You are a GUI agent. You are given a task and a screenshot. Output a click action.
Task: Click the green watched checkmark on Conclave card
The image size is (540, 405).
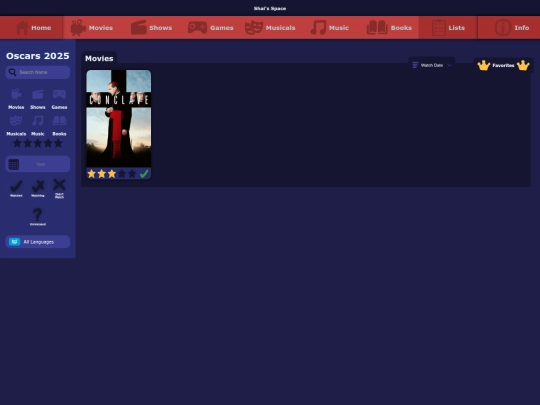click(144, 174)
